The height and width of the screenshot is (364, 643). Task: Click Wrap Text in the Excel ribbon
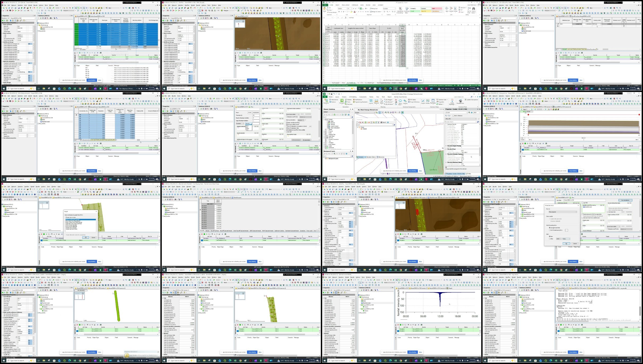(x=374, y=8)
